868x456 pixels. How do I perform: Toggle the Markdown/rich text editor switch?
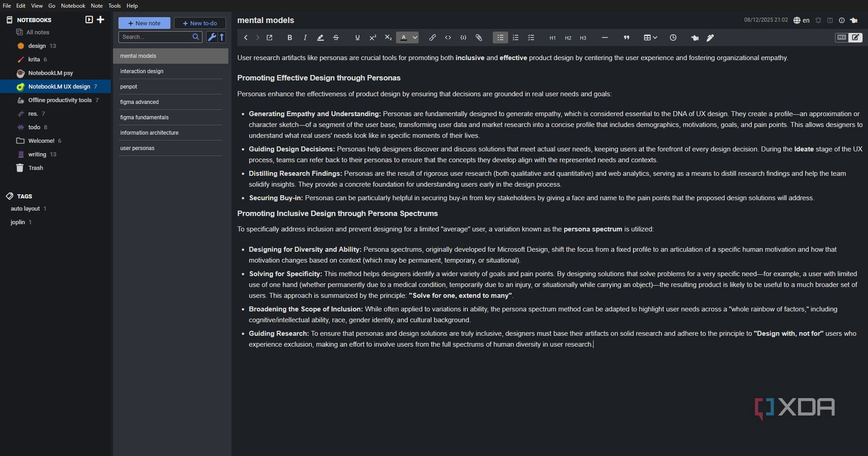(849, 37)
